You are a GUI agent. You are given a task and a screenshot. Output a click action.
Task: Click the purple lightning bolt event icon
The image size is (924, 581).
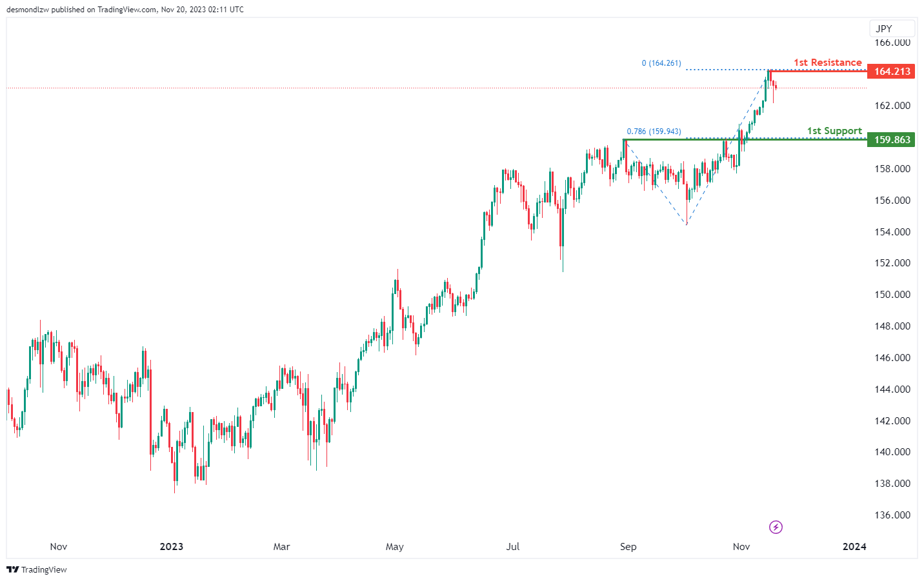pos(776,527)
